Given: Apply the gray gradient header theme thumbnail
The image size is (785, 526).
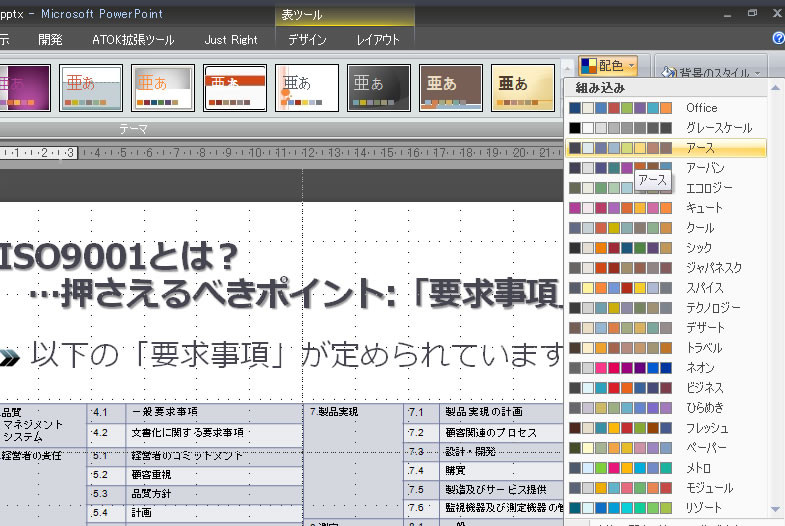Looking at the screenshot, I should pos(163,88).
